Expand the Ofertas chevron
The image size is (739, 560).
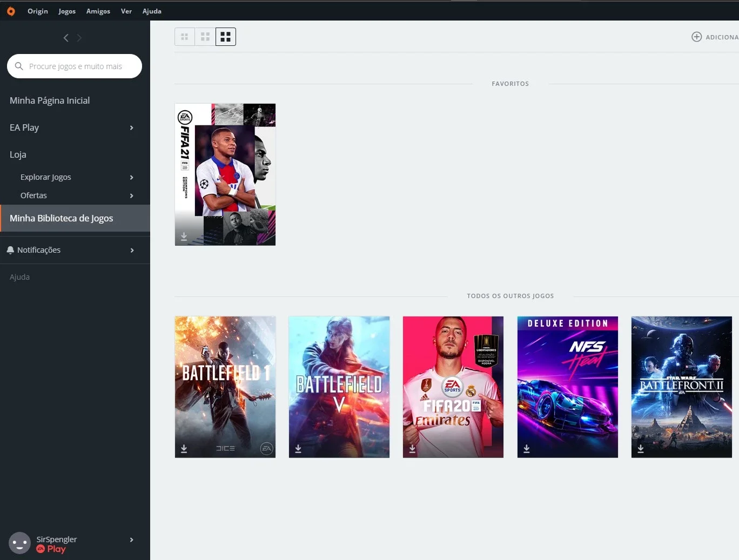point(131,196)
